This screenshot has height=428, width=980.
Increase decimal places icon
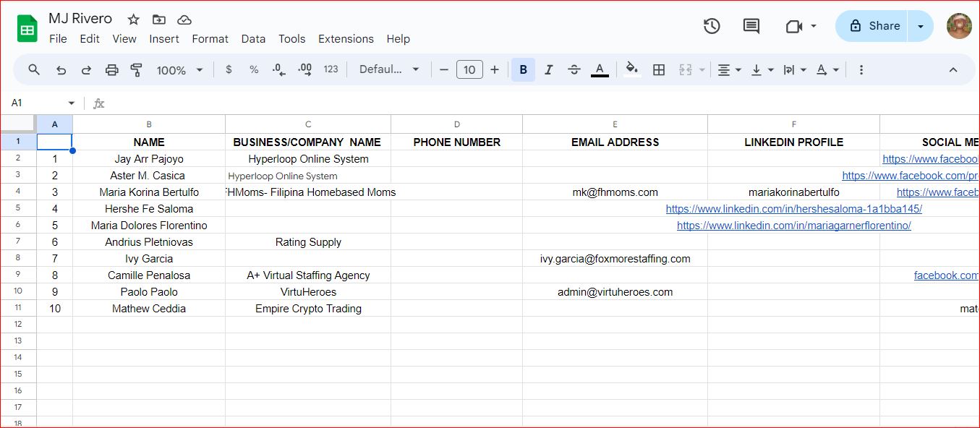pyautogui.click(x=305, y=69)
